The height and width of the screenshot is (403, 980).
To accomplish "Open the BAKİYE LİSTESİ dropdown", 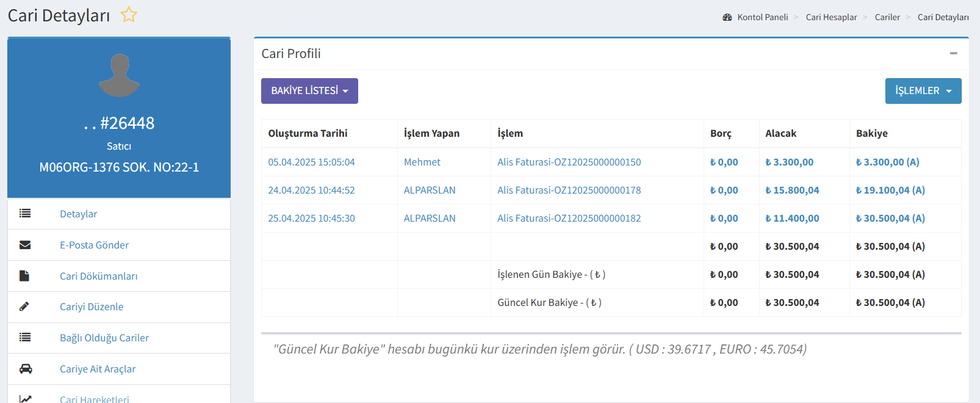I will click(x=309, y=91).
